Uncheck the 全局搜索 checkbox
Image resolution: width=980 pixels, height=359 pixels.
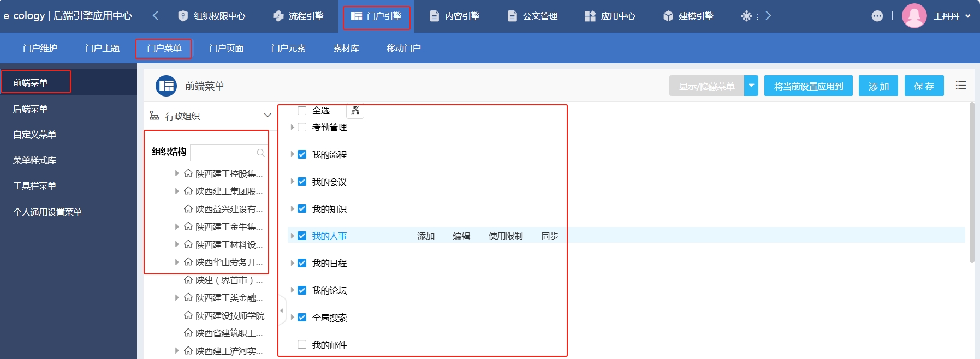click(302, 318)
